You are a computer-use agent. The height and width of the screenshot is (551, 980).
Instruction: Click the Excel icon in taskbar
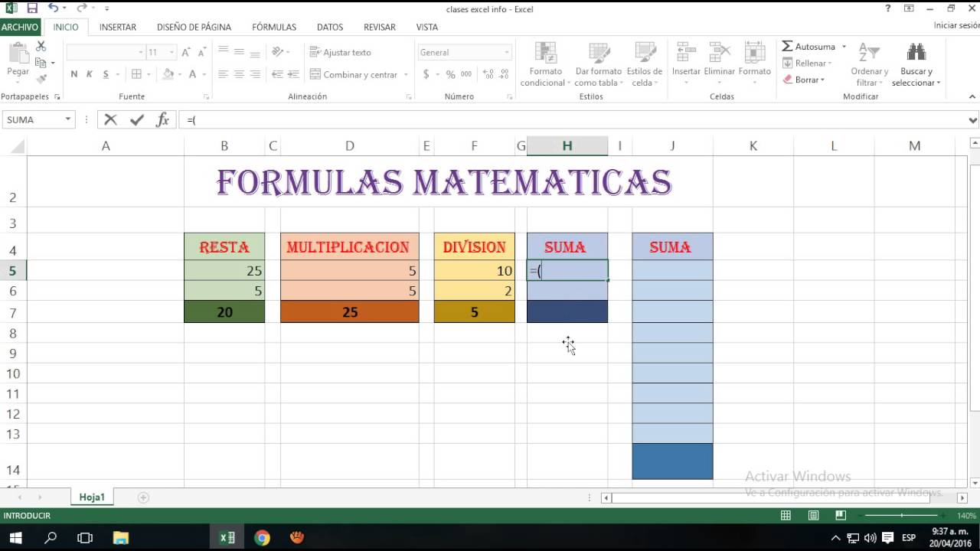(227, 537)
